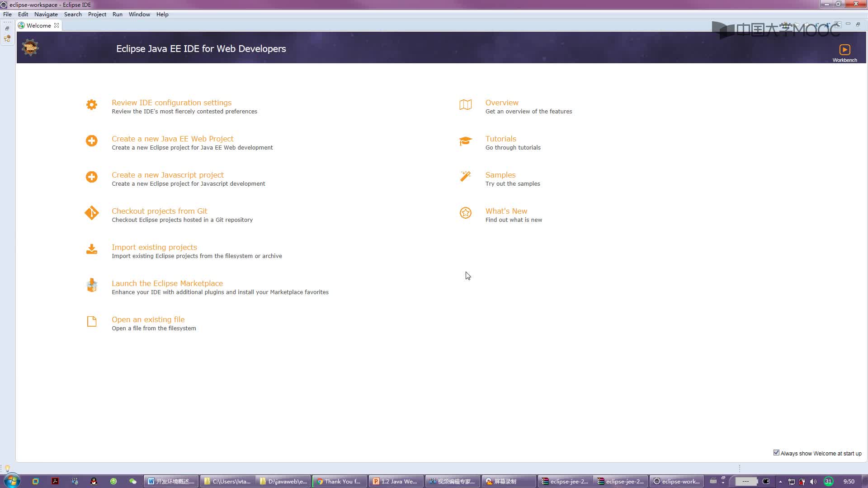This screenshot has height=488, width=868.
Task: Restore the Welcome view size
Action: coord(858,24)
